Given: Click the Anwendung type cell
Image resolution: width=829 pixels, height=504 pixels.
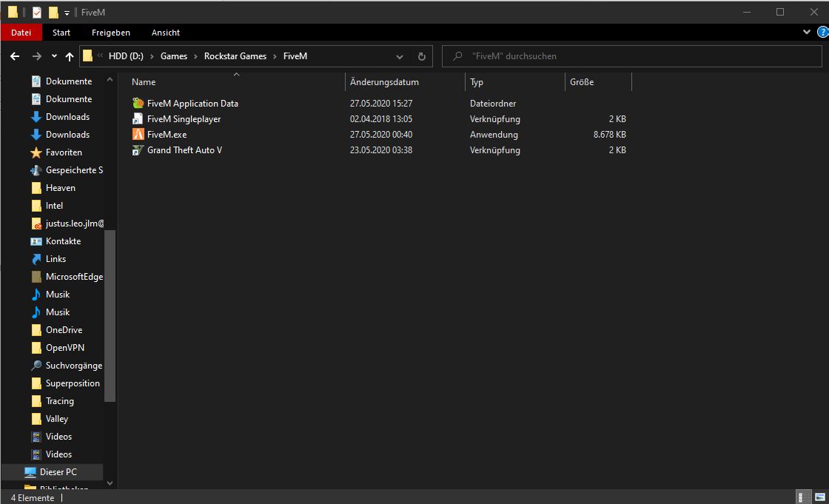Looking at the screenshot, I should click(x=494, y=135).
